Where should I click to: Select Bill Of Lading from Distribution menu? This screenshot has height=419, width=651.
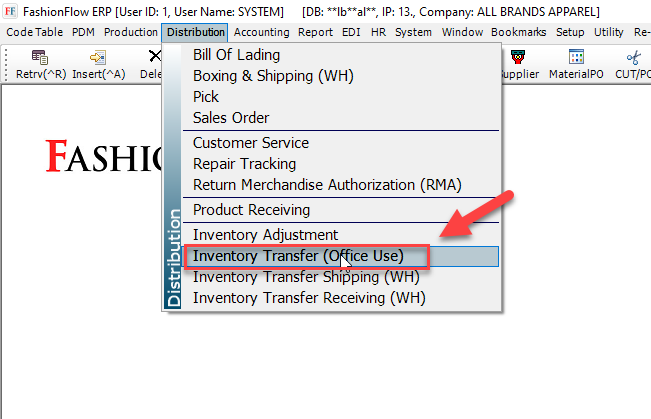(236, 55)
